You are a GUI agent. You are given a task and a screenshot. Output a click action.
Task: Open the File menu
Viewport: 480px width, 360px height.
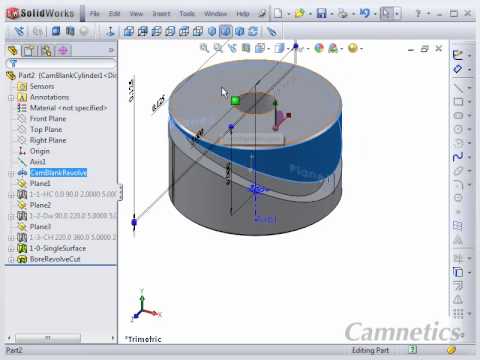tap(95, 14)
